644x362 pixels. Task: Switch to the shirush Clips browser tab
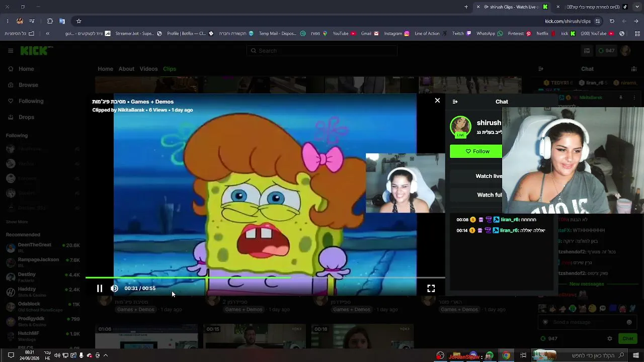click(x=513, y=7)
